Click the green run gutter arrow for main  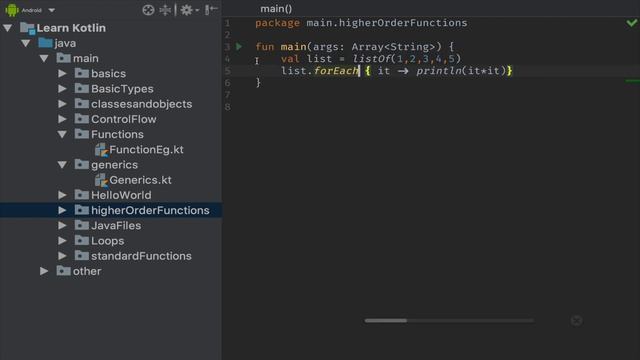coord(239,47)
